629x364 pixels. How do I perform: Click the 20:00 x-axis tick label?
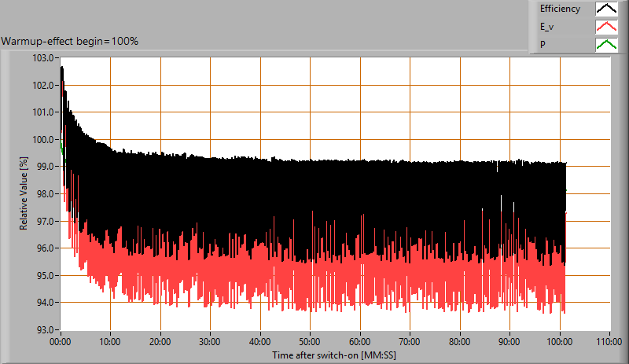[x=160, y=342]
